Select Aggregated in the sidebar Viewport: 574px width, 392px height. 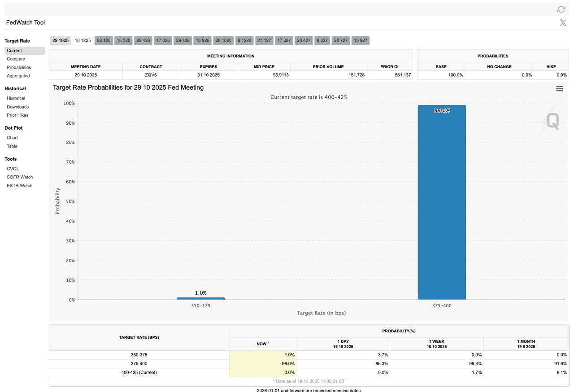18,76
